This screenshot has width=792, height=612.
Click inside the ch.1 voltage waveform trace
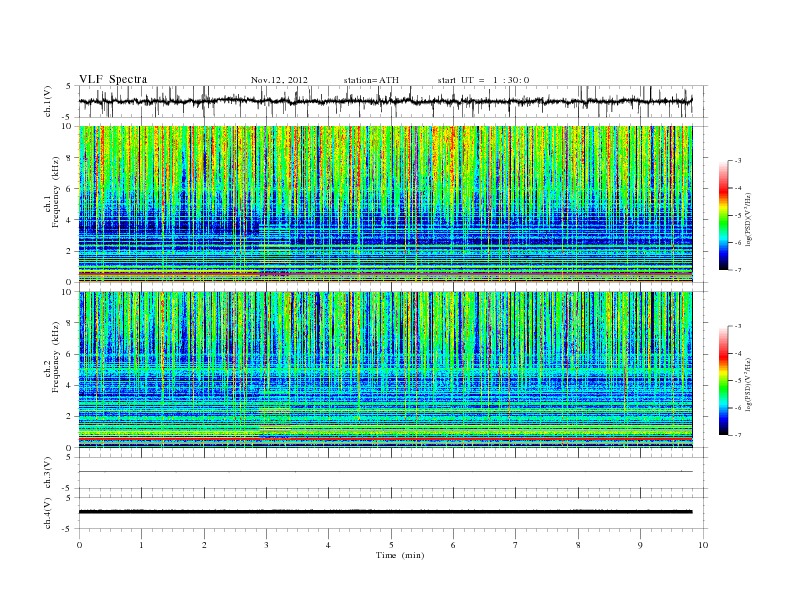coord(385,101)
